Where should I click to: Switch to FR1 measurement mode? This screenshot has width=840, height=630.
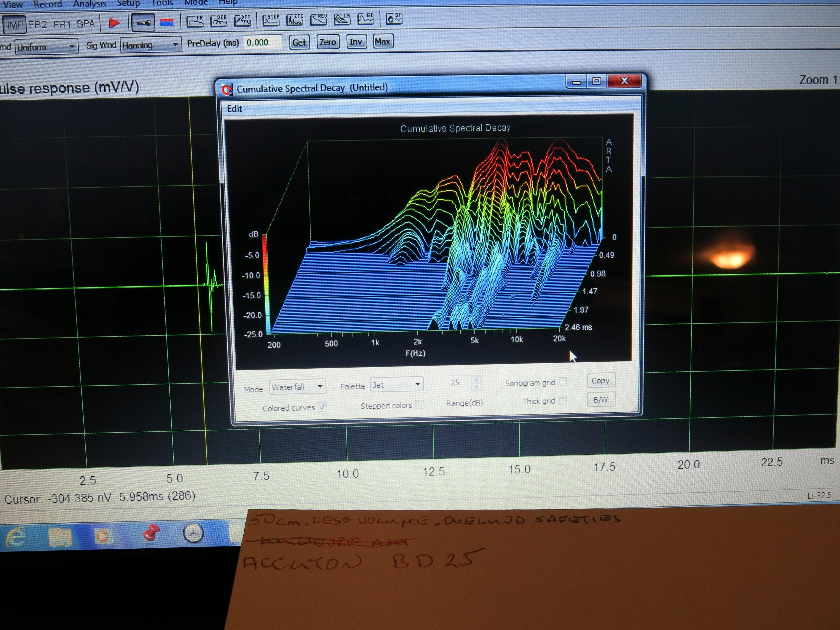pos(62,24)
